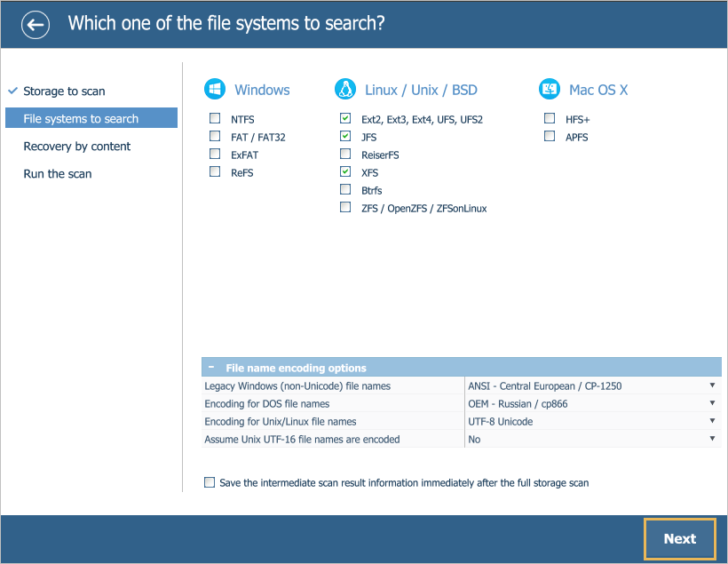This screenshot has width=728, height=564.
Task: Click the Storage to scan checkmark icon
Action: point(13,91)
